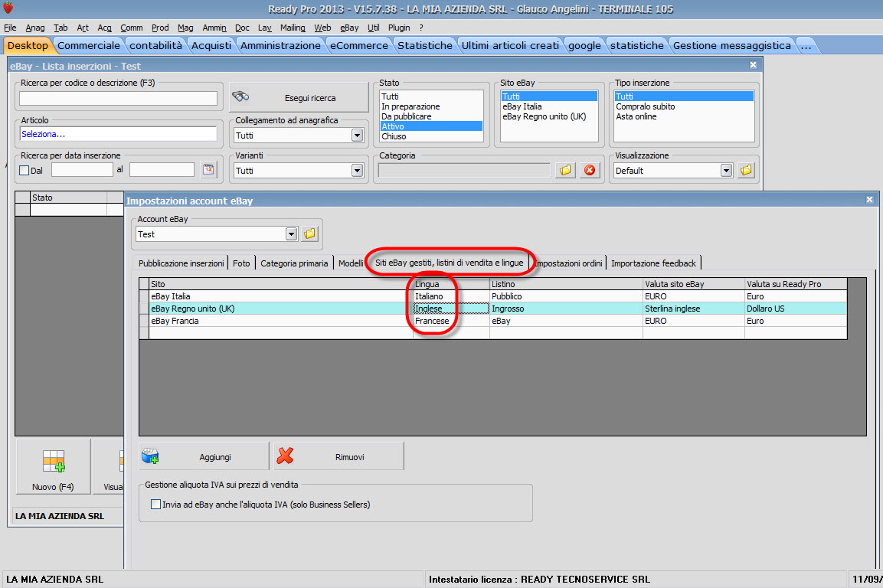The width and height of the screenshot is (883, 588).
Task: Open Visualizzazione folder icon
Action: click(x=746, y=170)
